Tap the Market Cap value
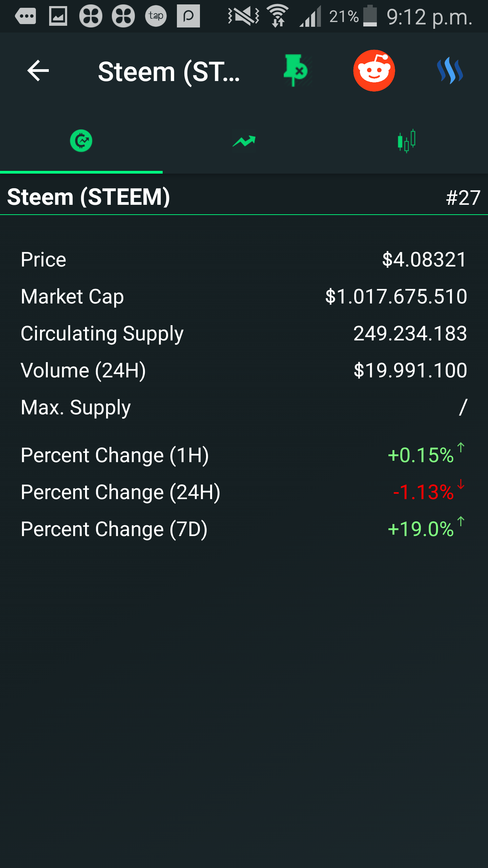The width and height of the screenshot is (488, 868). pos(396,297)
